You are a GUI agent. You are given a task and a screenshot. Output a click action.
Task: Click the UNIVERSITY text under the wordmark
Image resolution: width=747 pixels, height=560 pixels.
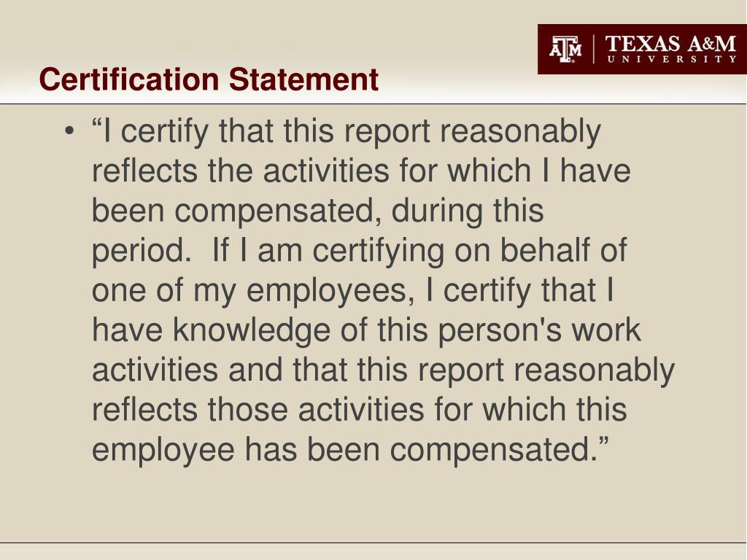672,59
